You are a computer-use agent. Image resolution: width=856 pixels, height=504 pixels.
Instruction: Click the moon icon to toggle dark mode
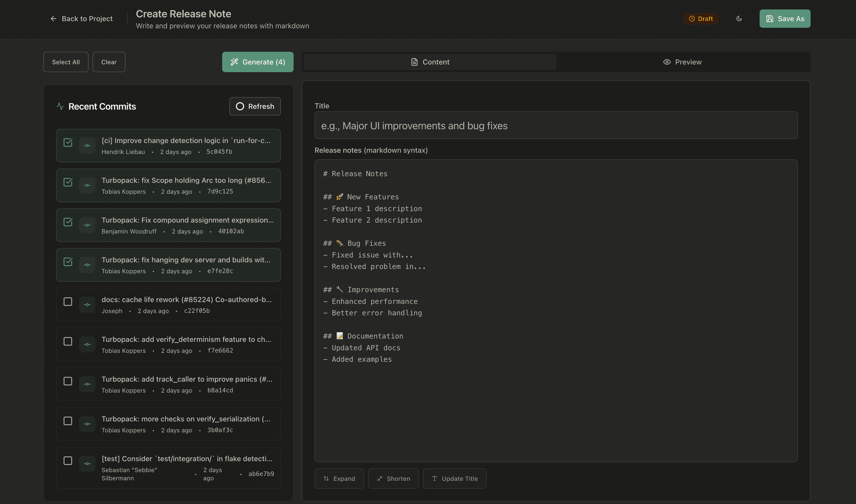(x=739, y=19)
